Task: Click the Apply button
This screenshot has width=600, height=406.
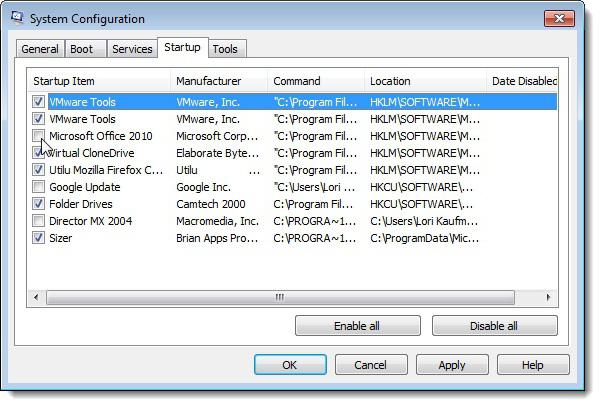Action: click(x=452, y=365)
